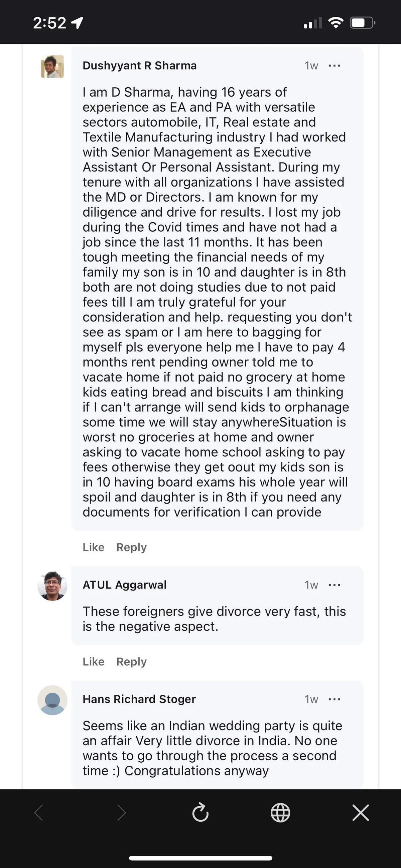Reply to ATUL Aggarwal's comment
The width and height of the screenshot is (401, 868).
131,661
